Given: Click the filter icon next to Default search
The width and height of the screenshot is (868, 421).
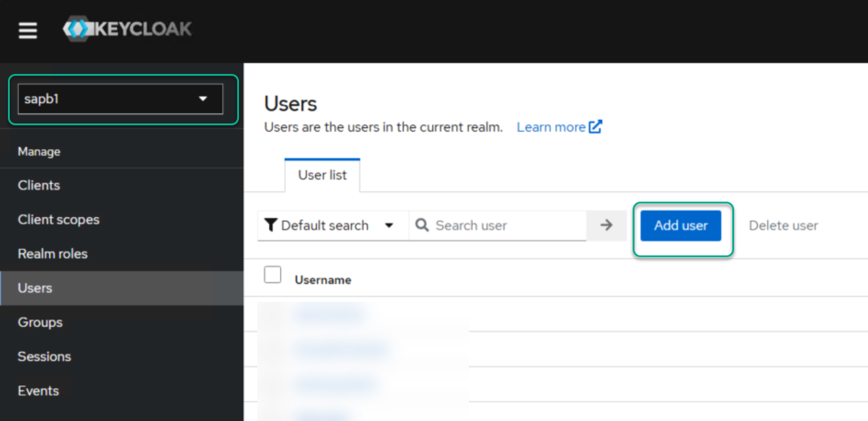Looking at the screenshot, I should pyautogui.click(x=271, y=225).
